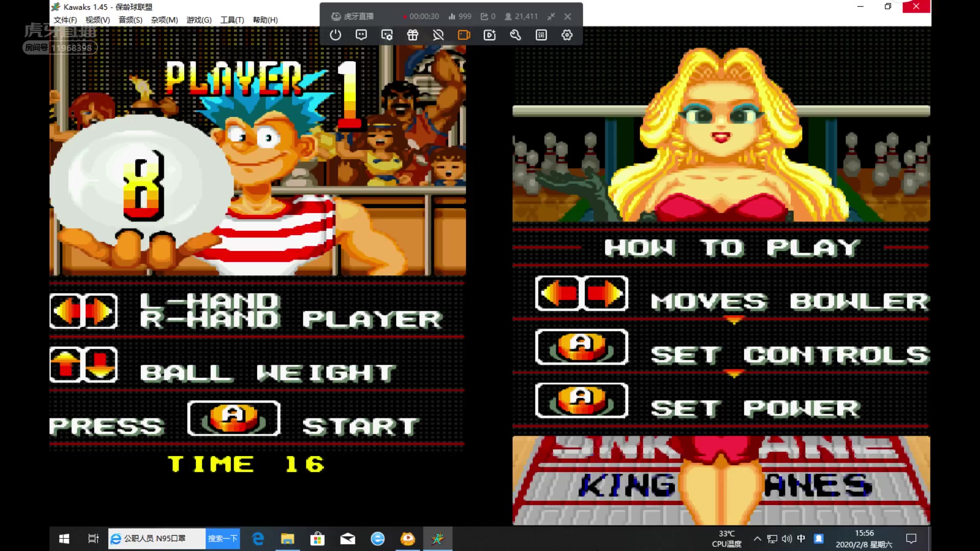Open the 视频(V) menu
The height and width of the screenshot is (551, 980).
coord(97,20)
